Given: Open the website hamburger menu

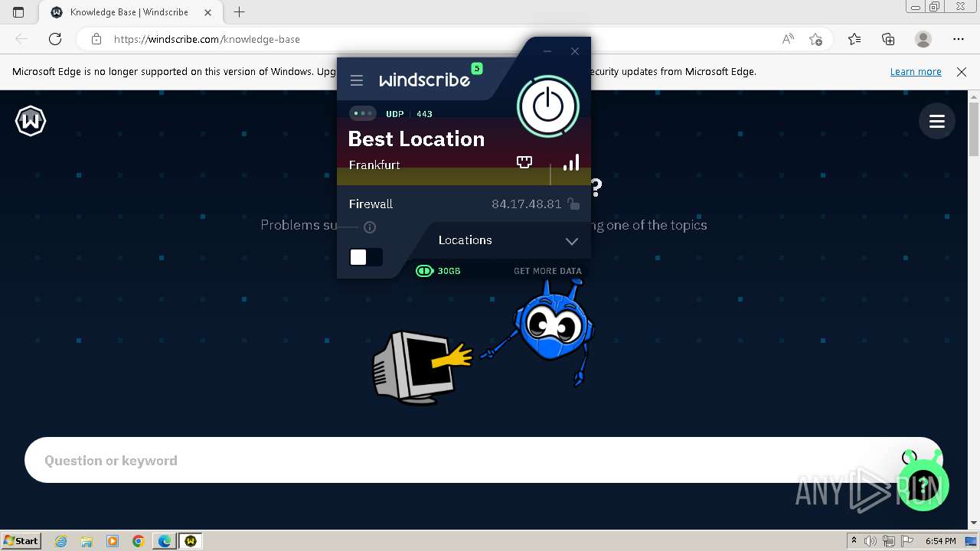Looking at the screenshot, I should coord(936,121).
